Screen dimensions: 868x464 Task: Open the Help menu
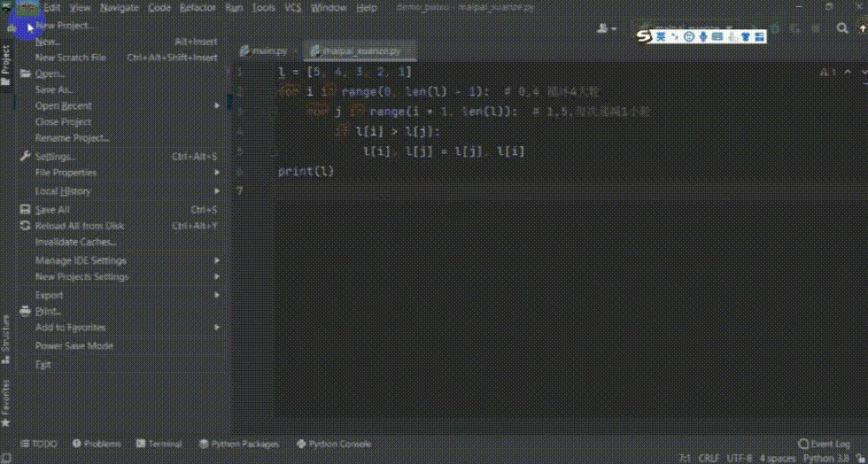point(366,8)
